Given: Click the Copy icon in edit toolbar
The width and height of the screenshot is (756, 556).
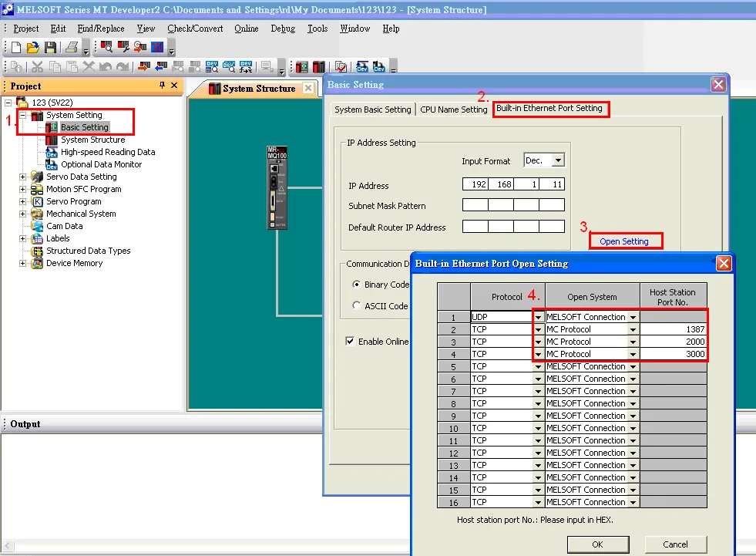Looking at the screenshot, I should (x=55, y=66).
